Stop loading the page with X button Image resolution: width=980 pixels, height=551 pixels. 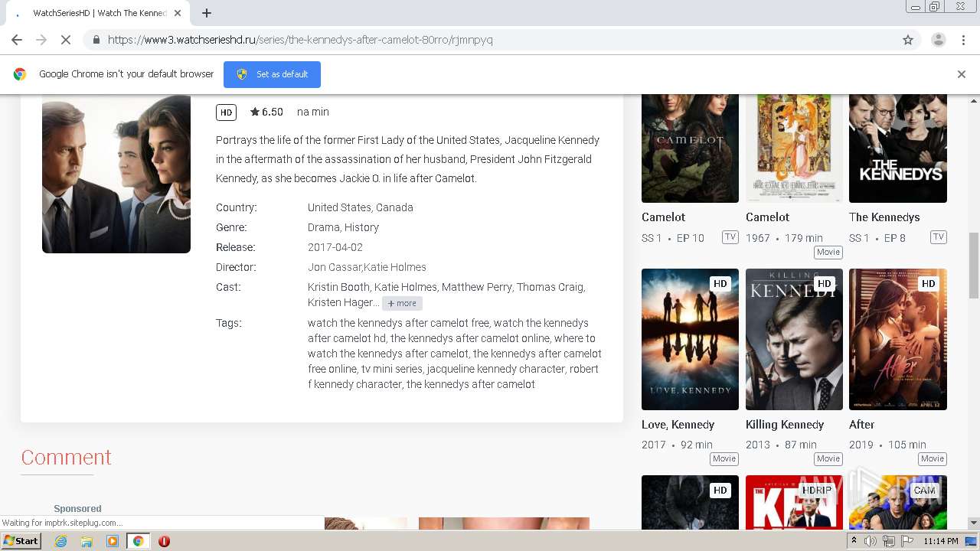point(65,40)
